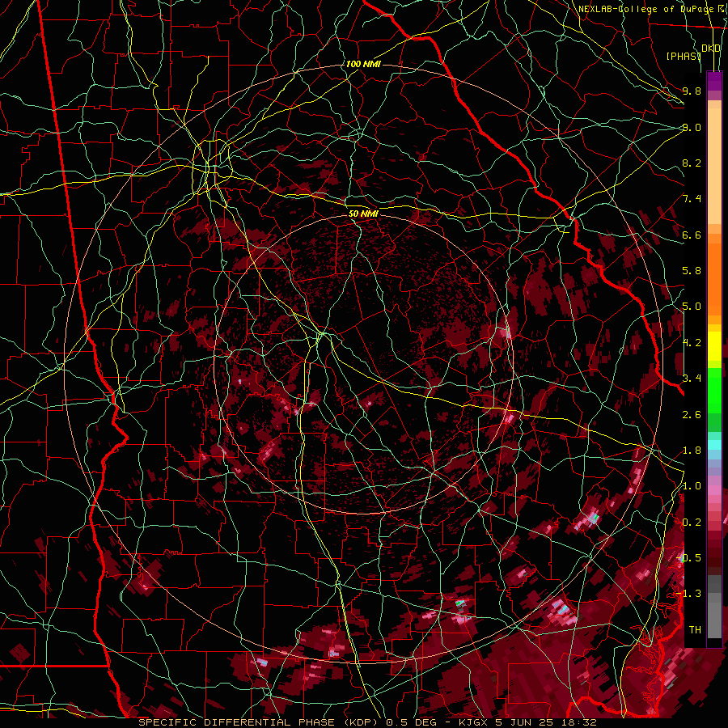Screen dimensions: 728x728
Task: Pick the yellow band of the color scale
Action: click(x=714, y=346)
